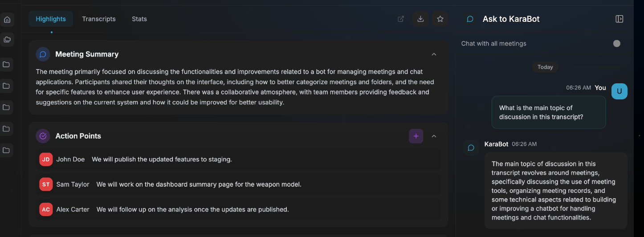Click the Meeting Summary chat bubble icon
This screenshot has width=644, height=237.
pyautogui.click(x=43, y=54)
